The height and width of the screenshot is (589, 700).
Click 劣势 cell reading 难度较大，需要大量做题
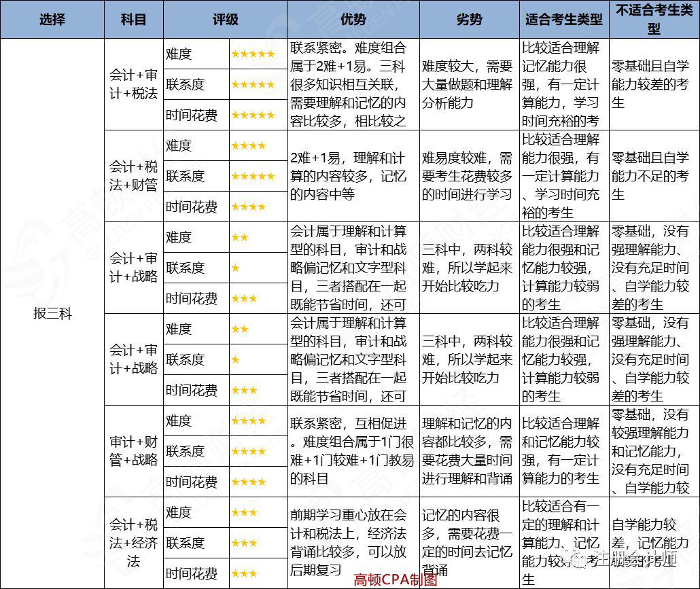[469, 85]
